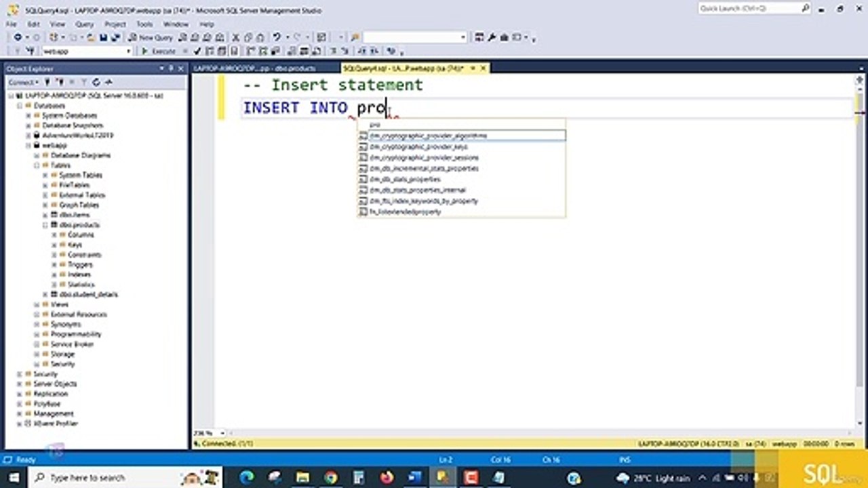
Task: Select the Server Objects node
Action: 55,384
